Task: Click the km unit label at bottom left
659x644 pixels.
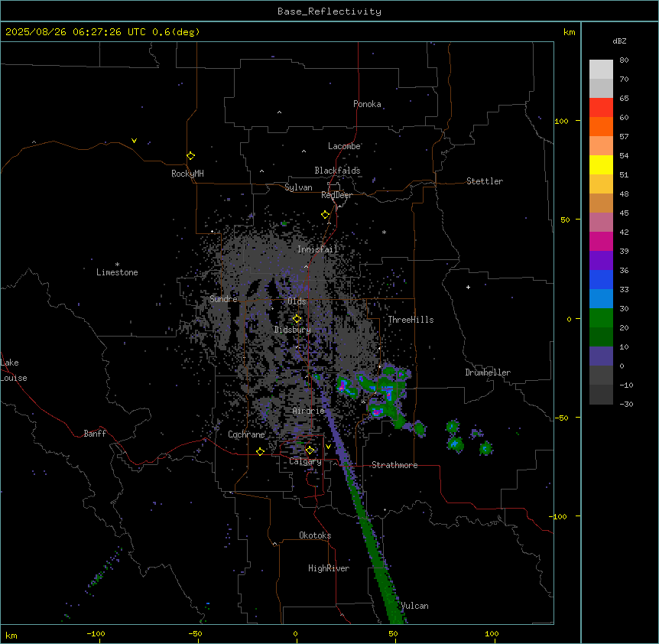Action: [11, 635]
